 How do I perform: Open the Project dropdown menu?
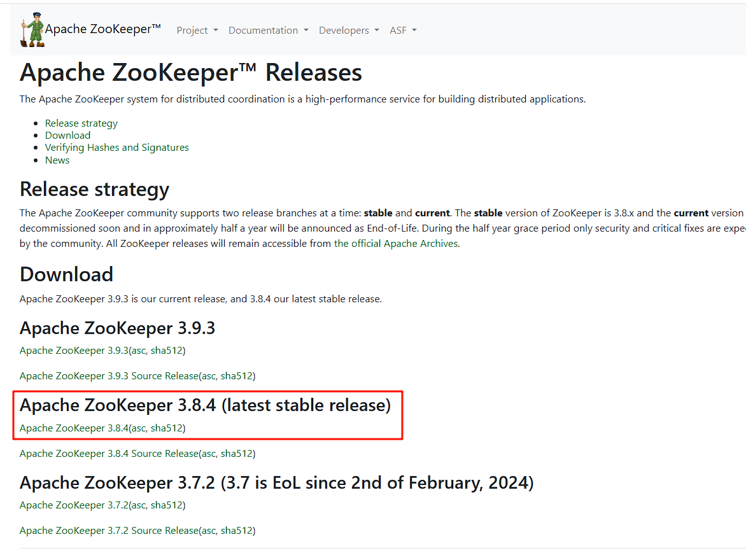(197, 31)
